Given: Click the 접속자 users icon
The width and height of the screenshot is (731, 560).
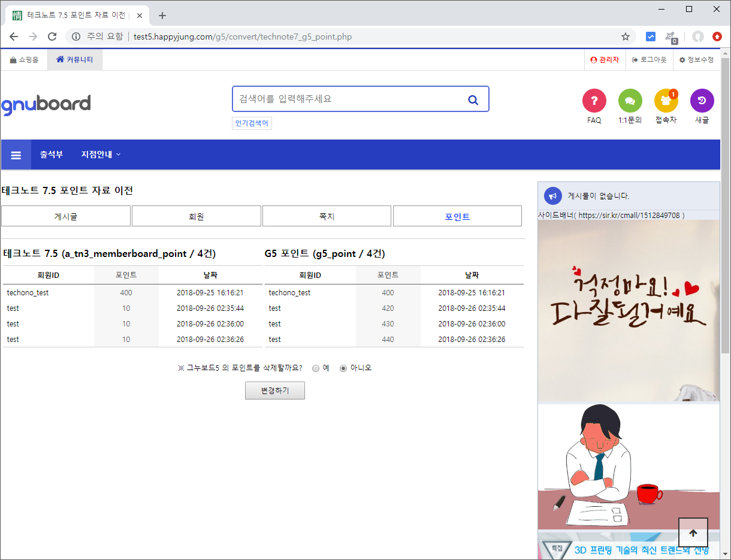Looking at the screenshot, I should coord(666,101).
